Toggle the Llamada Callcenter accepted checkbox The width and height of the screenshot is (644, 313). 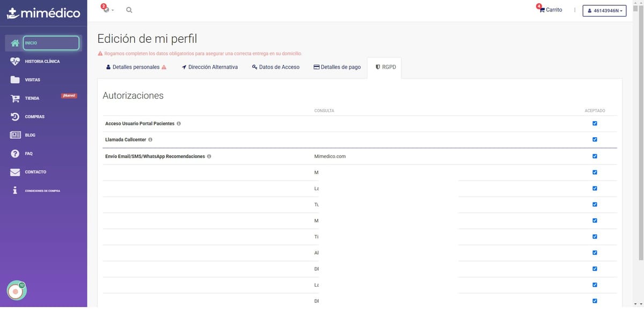tap(595, 140)
